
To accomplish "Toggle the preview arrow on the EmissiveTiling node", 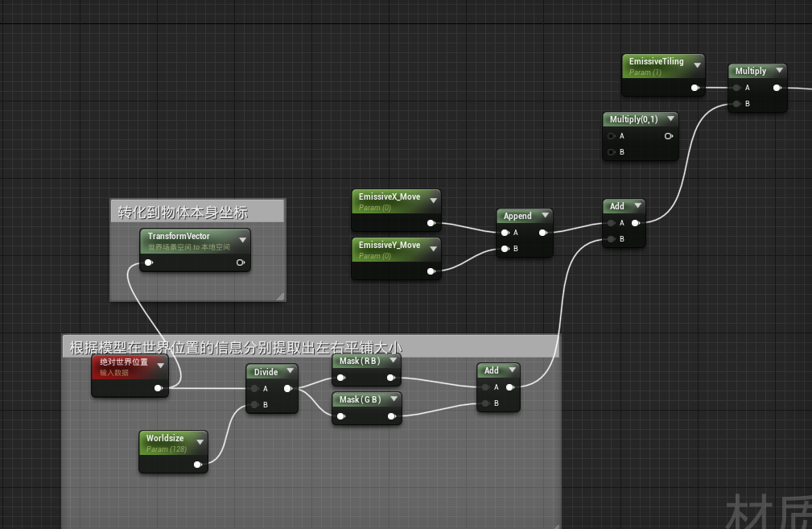I will [697, 65].
